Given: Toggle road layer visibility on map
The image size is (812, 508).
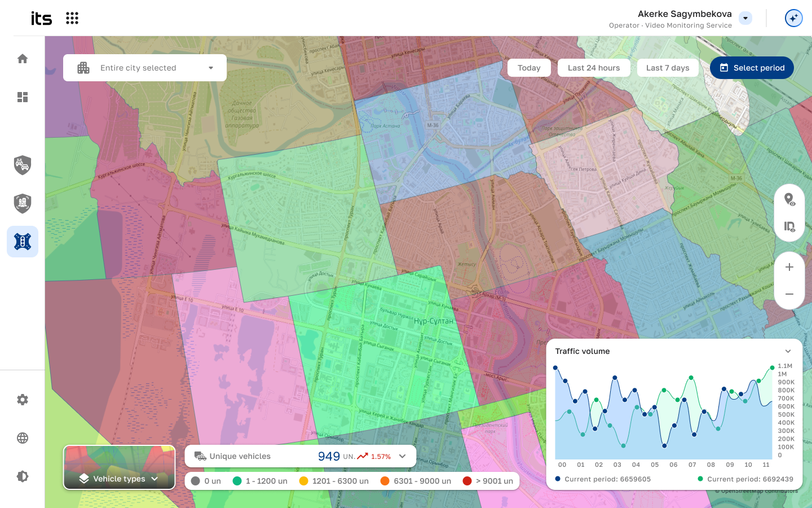Looking at the screenshot, I should tap(789, 226).
